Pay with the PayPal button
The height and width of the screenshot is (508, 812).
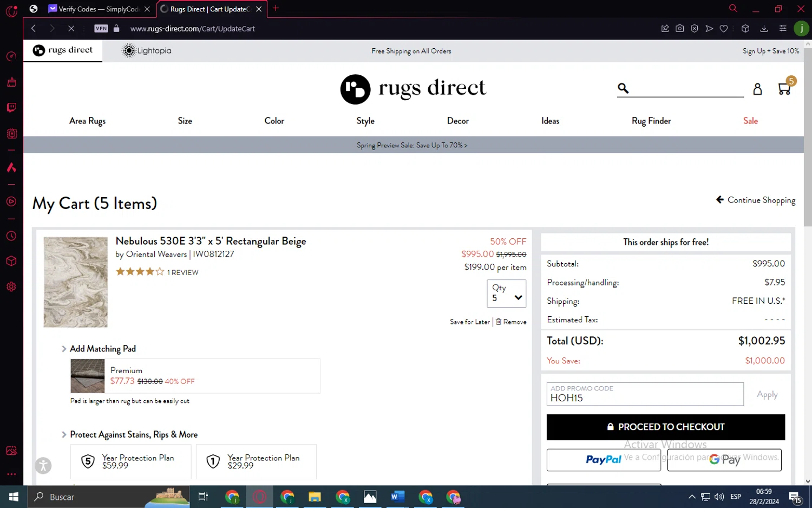click(x=604, y=460)
